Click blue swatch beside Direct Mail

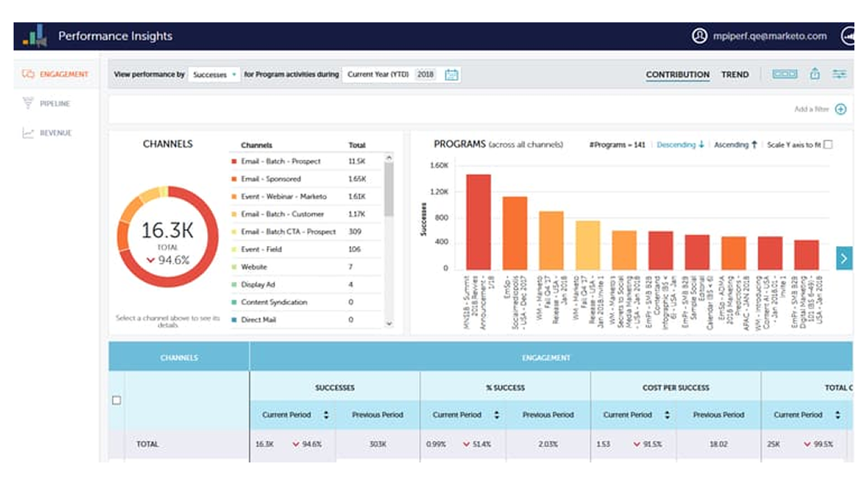pyautogui.click(x=233, y=319)
